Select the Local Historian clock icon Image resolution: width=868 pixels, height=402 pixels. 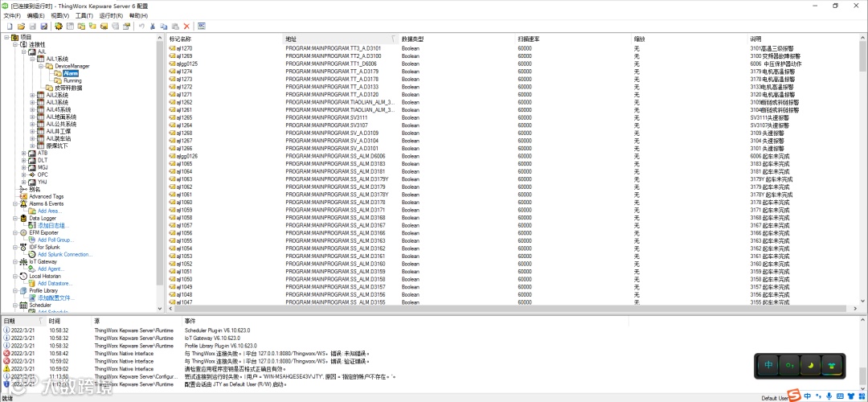23,276
